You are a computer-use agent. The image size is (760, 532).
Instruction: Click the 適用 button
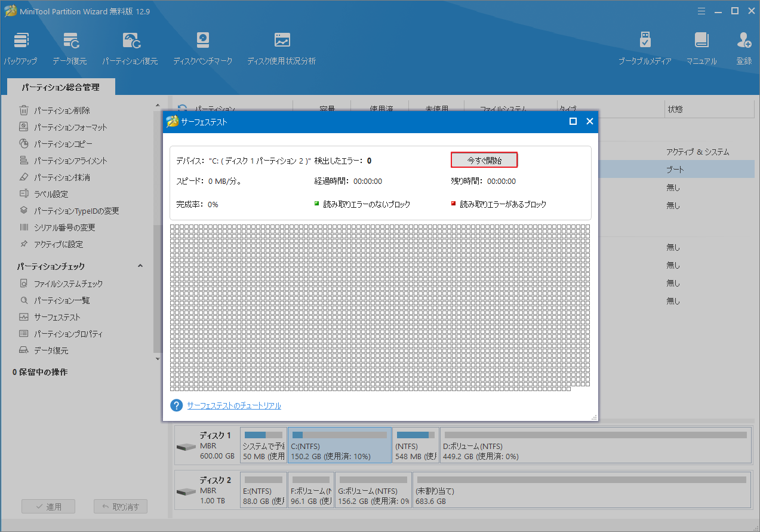(x=48, y=507)
